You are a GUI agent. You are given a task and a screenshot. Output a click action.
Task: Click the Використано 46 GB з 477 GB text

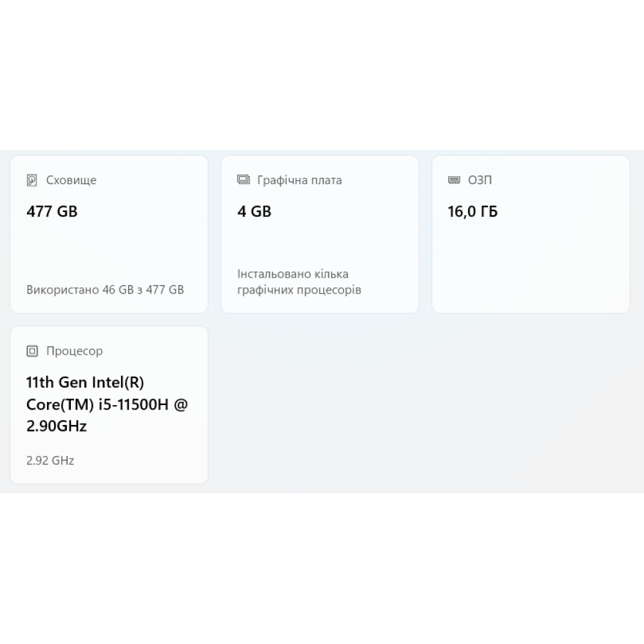[105, 290]
